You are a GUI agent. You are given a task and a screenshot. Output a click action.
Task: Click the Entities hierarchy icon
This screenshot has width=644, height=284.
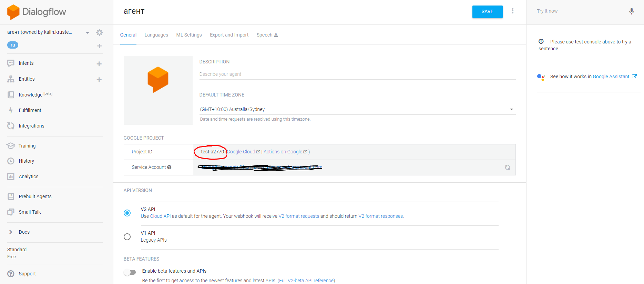point(11,79)
